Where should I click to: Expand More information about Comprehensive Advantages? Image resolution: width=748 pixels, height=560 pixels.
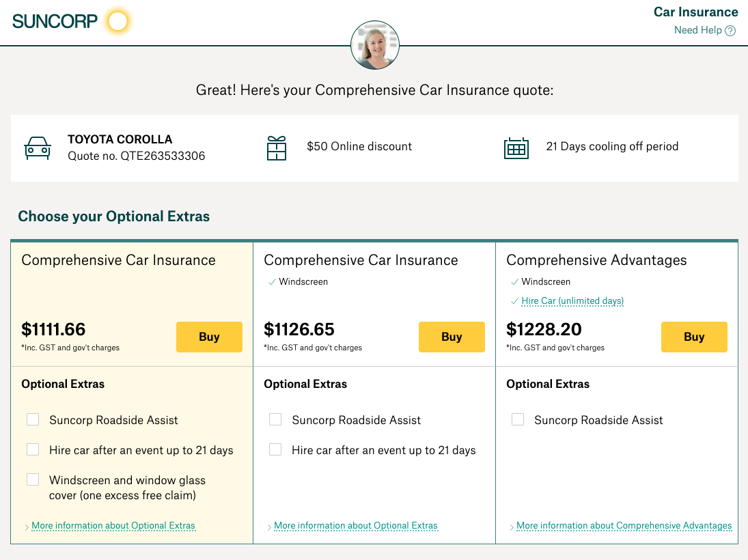(624, 526)
